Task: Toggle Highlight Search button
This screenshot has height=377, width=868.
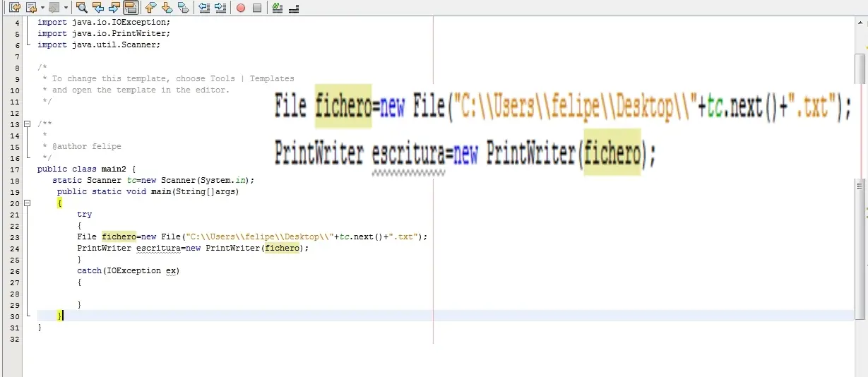Action: (131, 8)
